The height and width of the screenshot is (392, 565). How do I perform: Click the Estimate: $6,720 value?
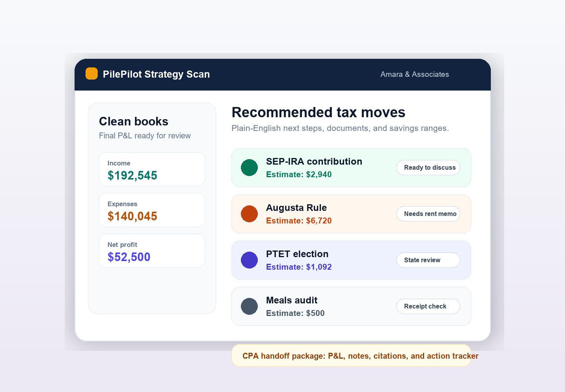point(299,221)
